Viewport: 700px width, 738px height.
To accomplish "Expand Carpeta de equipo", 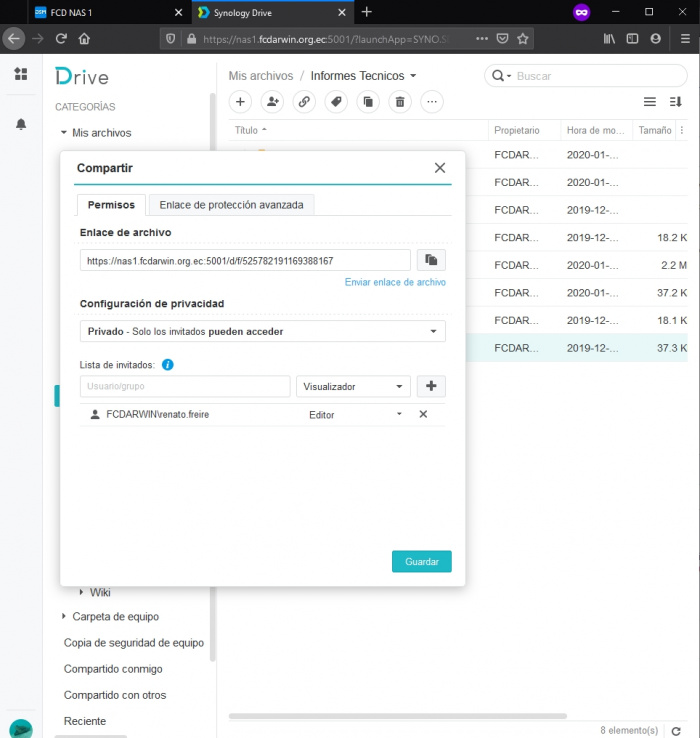I will point(64,616).
